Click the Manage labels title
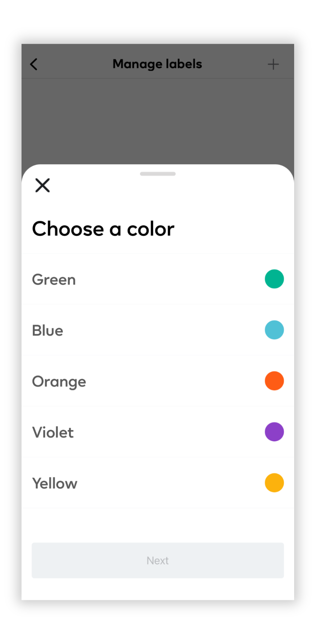The width and height of the screenshot is (316, 644). tap(157, 64)
